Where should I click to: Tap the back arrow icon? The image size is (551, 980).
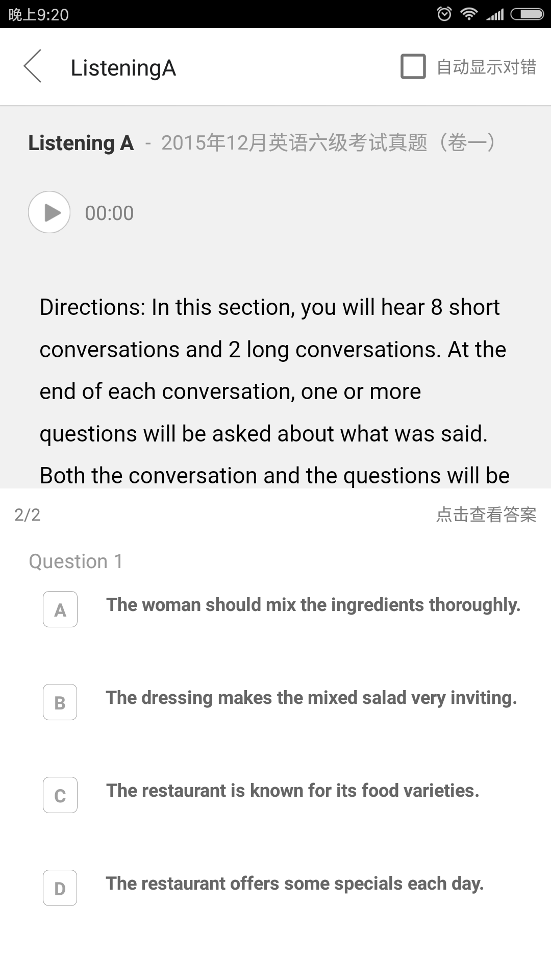click(x=33, y=66)
